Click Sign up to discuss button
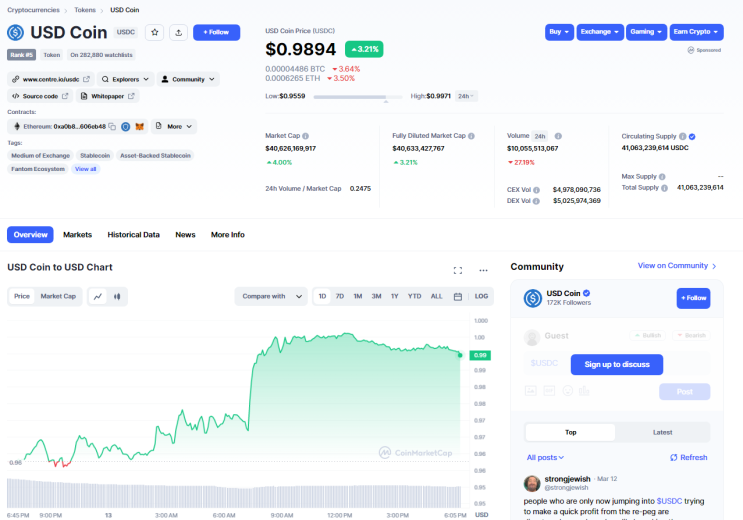The height and width of the screenshot is (520, 743). coord(617,365)
